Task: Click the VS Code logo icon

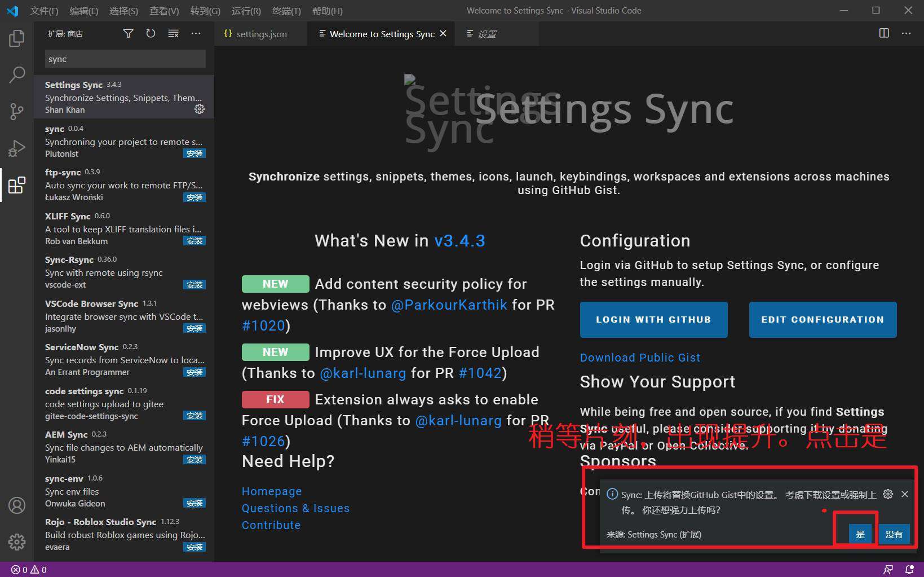Action: coord(12,11)
